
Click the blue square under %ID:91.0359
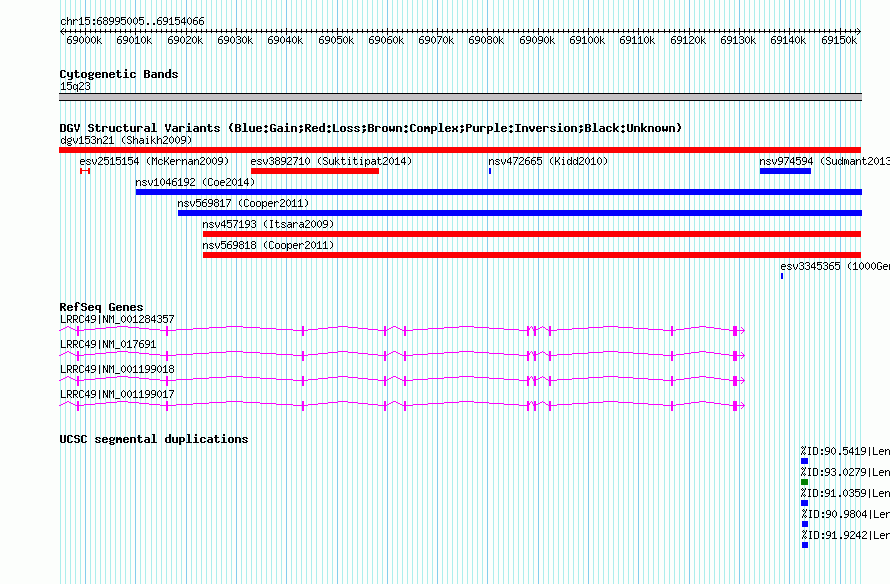[x=804, y=503]
